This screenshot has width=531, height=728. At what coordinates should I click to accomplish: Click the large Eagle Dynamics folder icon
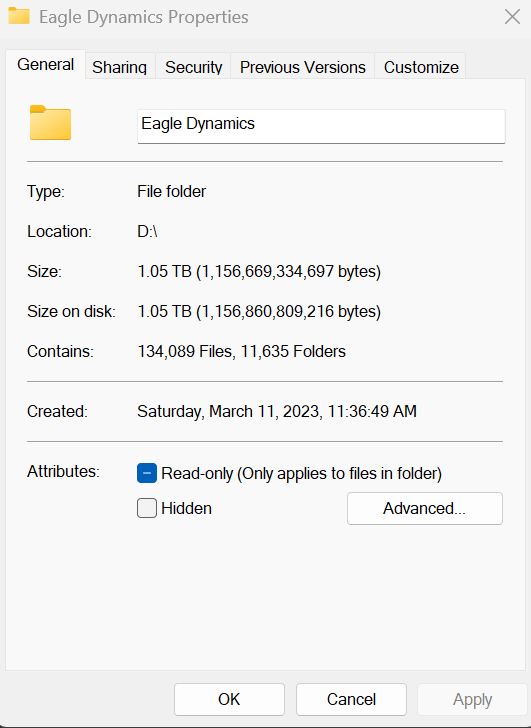coord(50,123)
